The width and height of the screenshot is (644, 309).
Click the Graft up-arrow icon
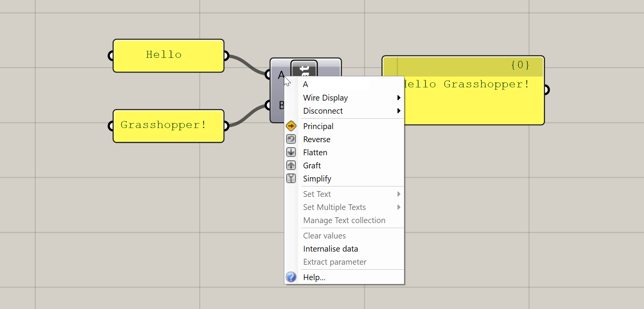click(x=291, y=165)
